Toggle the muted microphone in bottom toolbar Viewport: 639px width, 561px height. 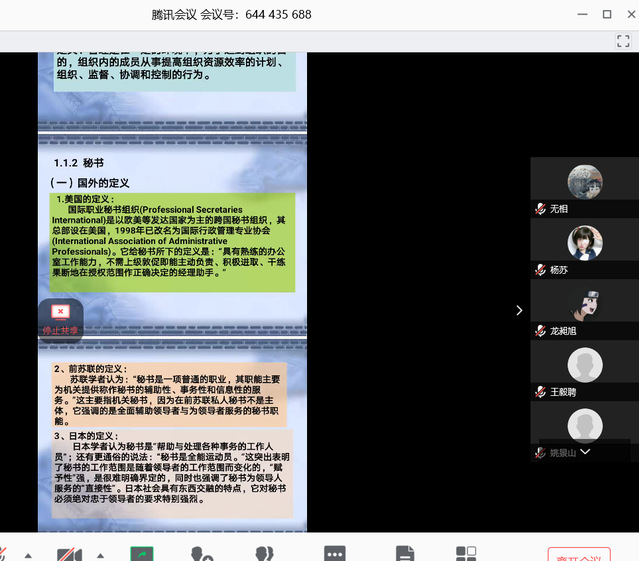point(3,553)
